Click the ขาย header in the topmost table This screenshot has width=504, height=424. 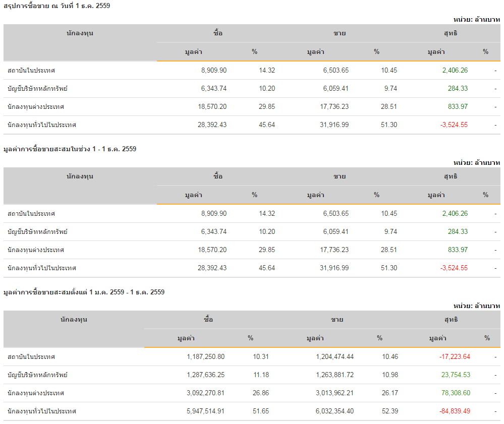click(339, 33)
